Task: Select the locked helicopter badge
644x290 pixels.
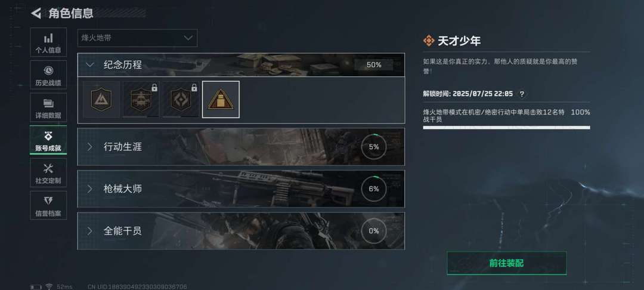Action: point(141,100)
